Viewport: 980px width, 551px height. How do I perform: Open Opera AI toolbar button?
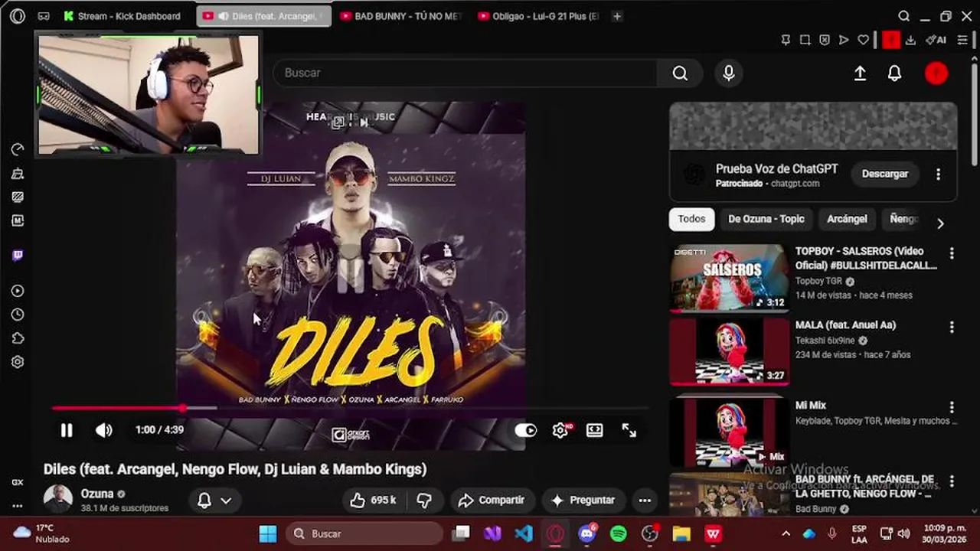[x=936, y=40]
